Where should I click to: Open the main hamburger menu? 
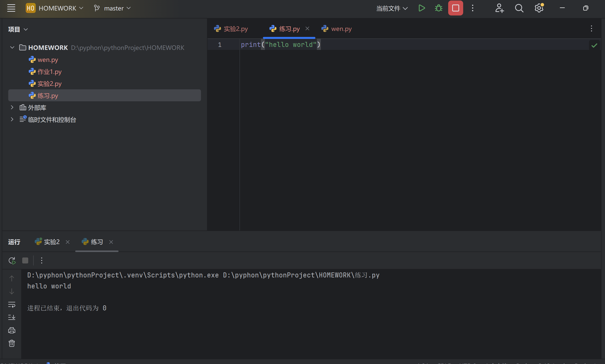tap(11, 8)
